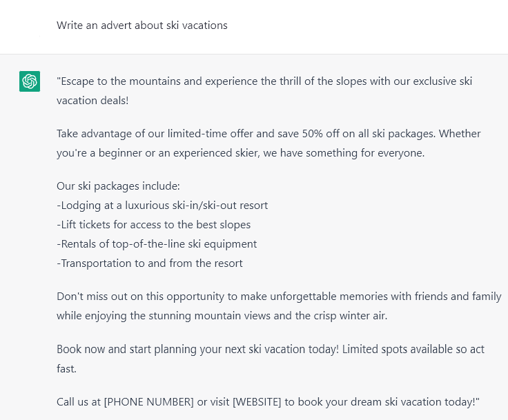Select the "Rentals of top-of-the-line" list item

157,244
